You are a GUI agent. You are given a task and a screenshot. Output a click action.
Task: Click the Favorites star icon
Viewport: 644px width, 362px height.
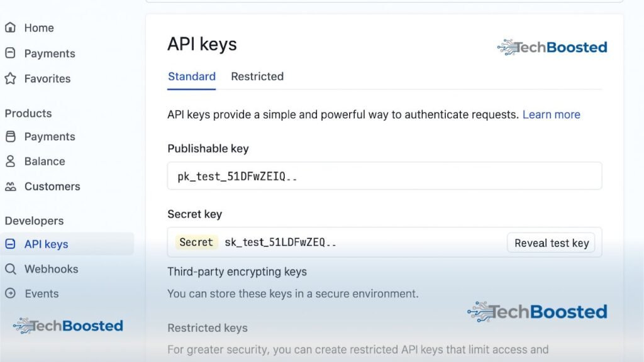pos(11,79)
